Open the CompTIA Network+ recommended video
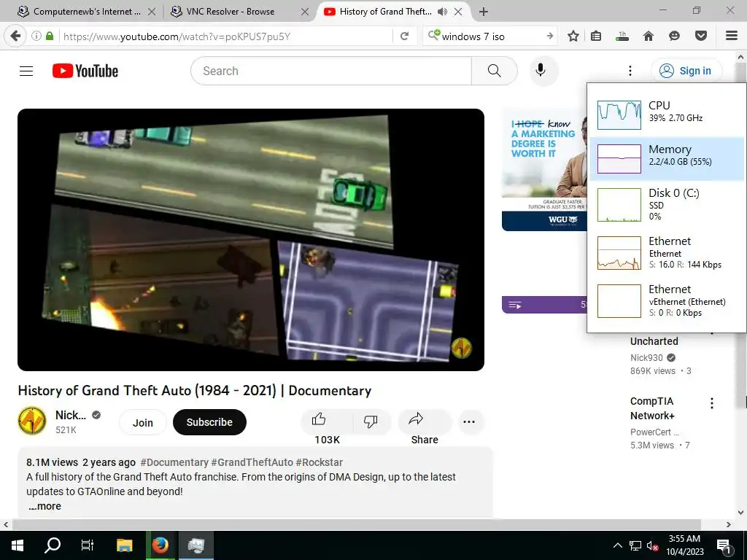The width and height of the screenshot is (747, 560). click(652, 408)
